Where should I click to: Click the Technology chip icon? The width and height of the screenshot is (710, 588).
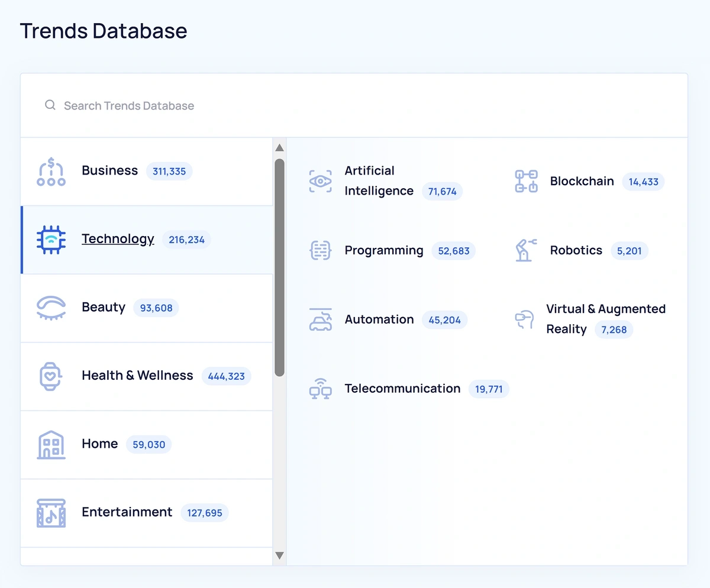click(x=51, y=240)
